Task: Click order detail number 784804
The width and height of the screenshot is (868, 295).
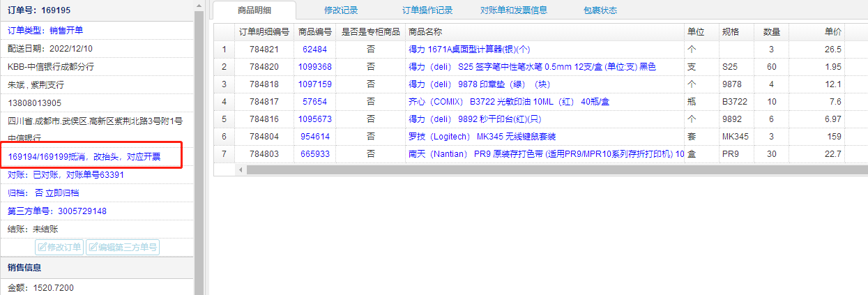Action: point(264,137)
